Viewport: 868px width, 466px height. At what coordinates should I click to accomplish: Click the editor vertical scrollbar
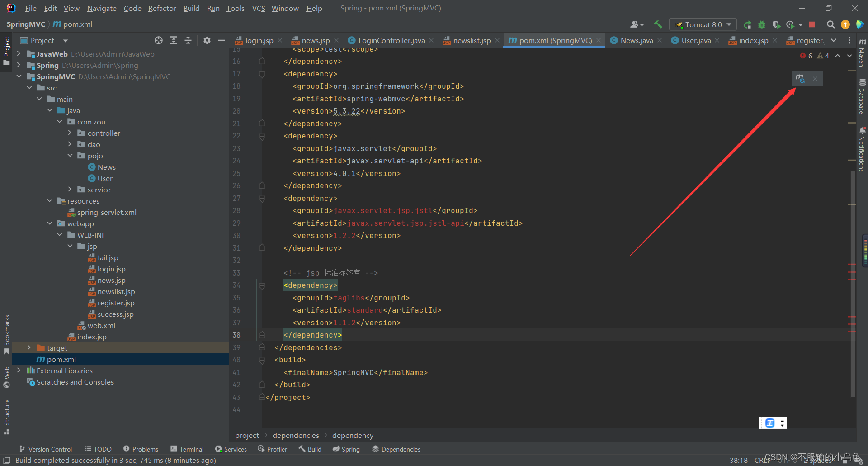[x=853, y=285]
